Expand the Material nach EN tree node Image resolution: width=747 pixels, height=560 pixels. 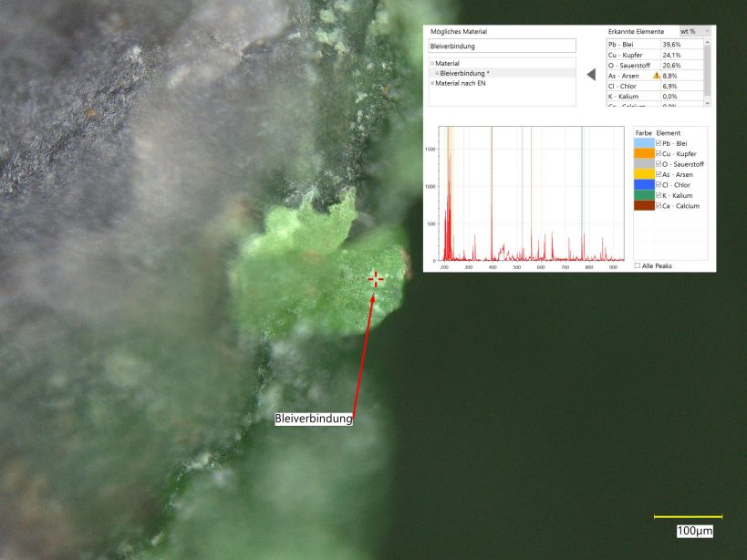point(432,83)
